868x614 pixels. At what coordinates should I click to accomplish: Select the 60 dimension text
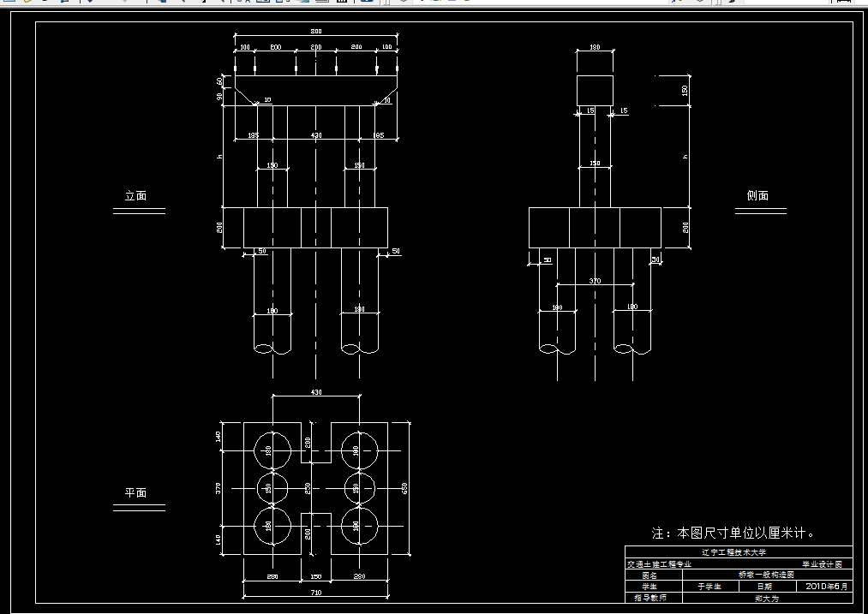pyautogui.click(x=219, y=81)
